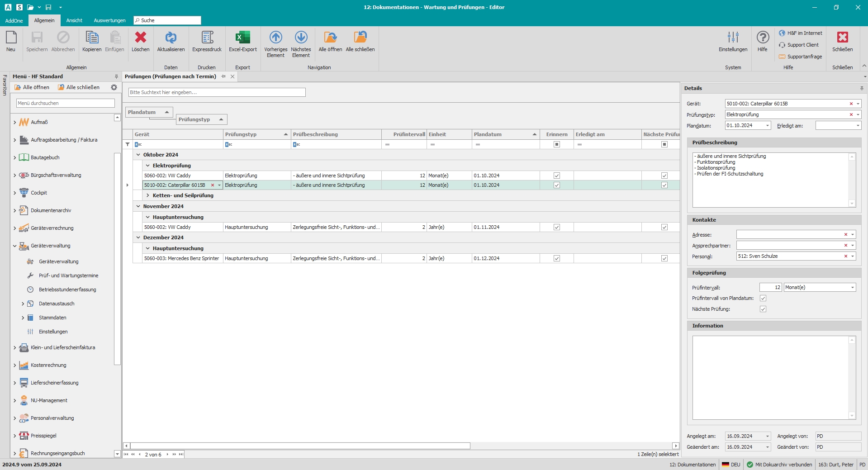This screenshot has height=470, width=868.
Task: Expand the Ketten- und Seilprüfung group
Action: tap(148, 195)
